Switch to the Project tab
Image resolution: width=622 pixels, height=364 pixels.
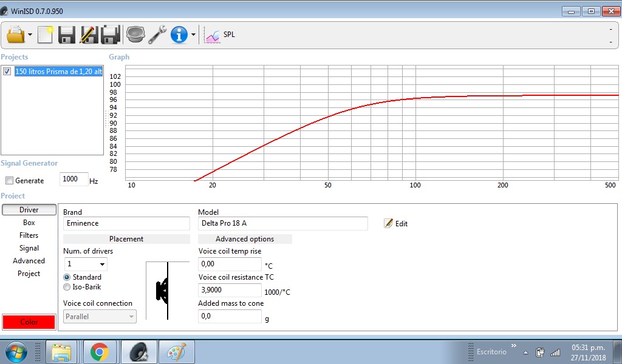(x=29, y=273)
